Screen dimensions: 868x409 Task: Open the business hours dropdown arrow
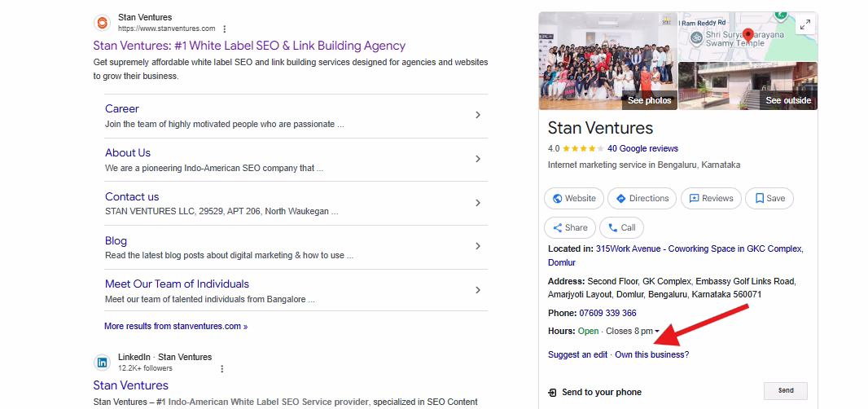pos(657,332)
